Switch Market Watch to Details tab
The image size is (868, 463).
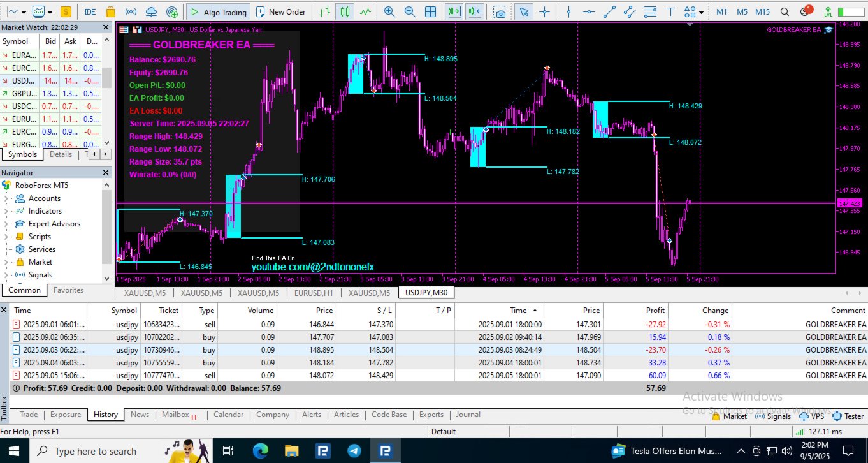click(x=61, y=154)
